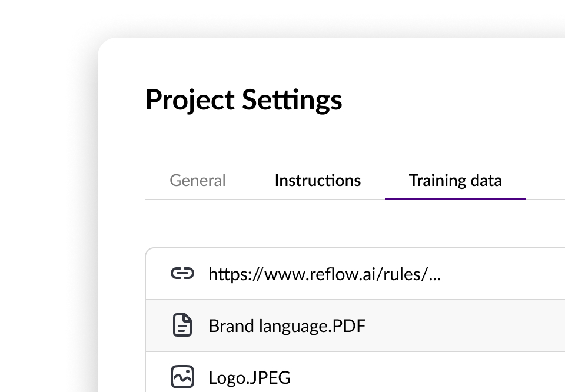Click the divider between PDF and Logo rows

[353, 351]
